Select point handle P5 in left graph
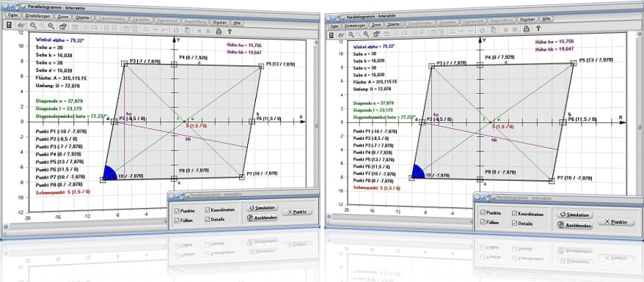Image resolution: width=644 pixels, height=282 pixels. coord(261,67)
